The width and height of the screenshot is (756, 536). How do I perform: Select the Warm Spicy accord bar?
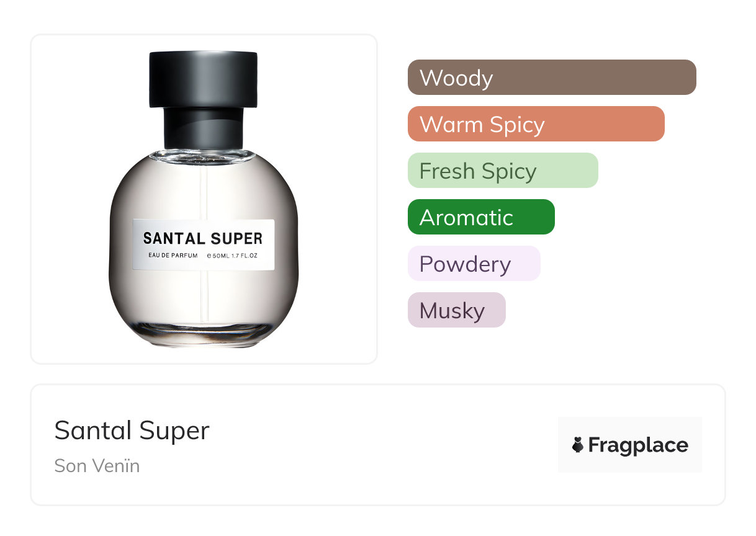pos(536,124)
